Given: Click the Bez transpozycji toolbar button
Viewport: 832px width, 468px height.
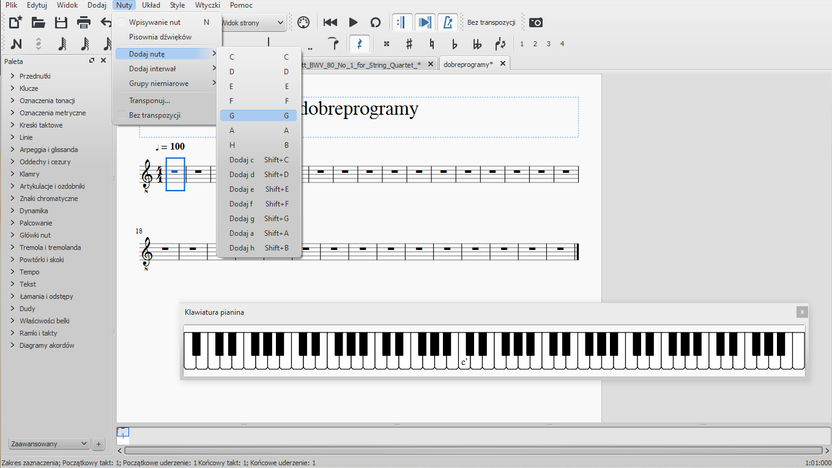Looking at the screenshot, I should (491, 22).
